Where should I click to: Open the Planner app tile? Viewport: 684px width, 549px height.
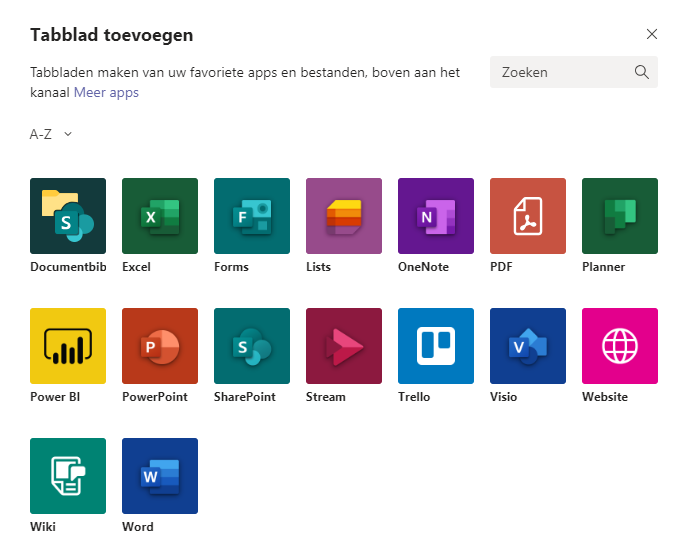[x=620, y=216]
